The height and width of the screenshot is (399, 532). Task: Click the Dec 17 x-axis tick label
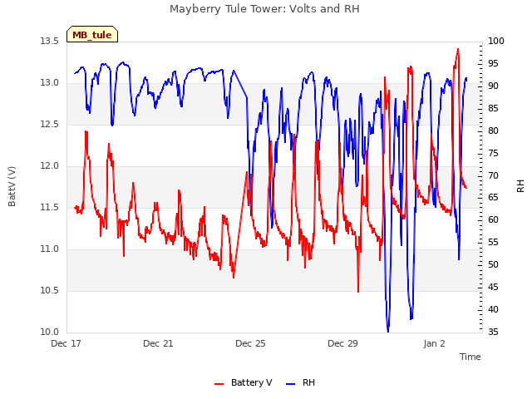point(66,343)
